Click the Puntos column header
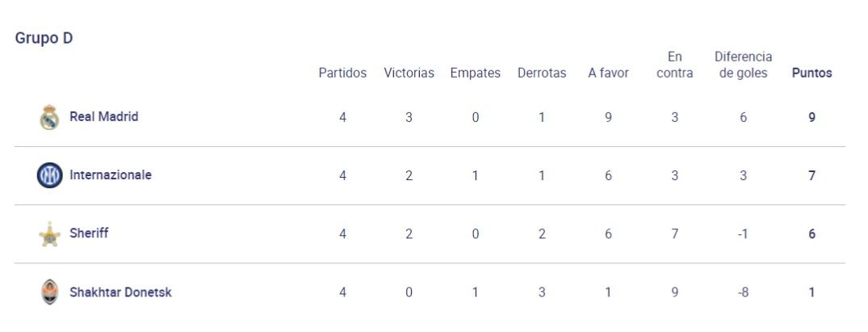Image resolution: width=868 pixels, height=332 pixels. point(811,73)
